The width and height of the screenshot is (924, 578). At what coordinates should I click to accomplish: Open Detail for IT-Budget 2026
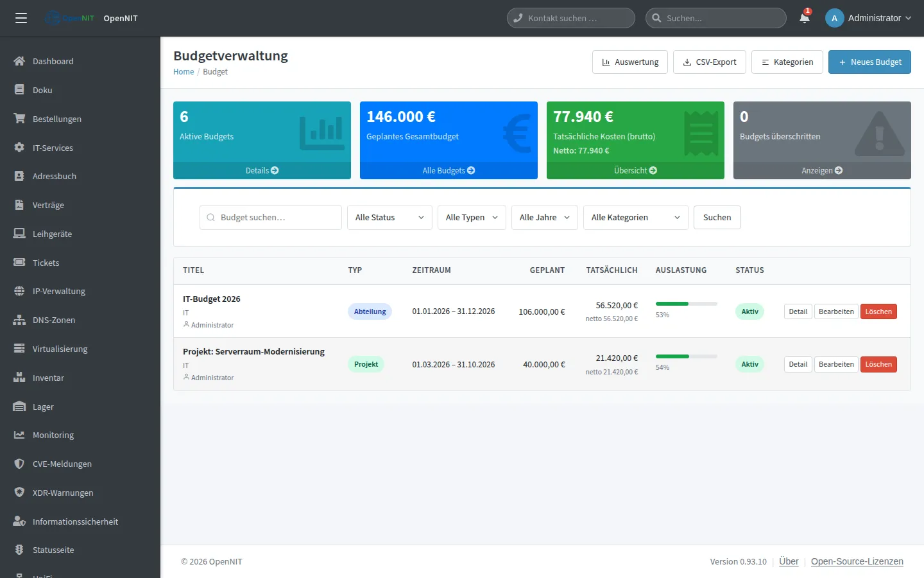[798, 311]
